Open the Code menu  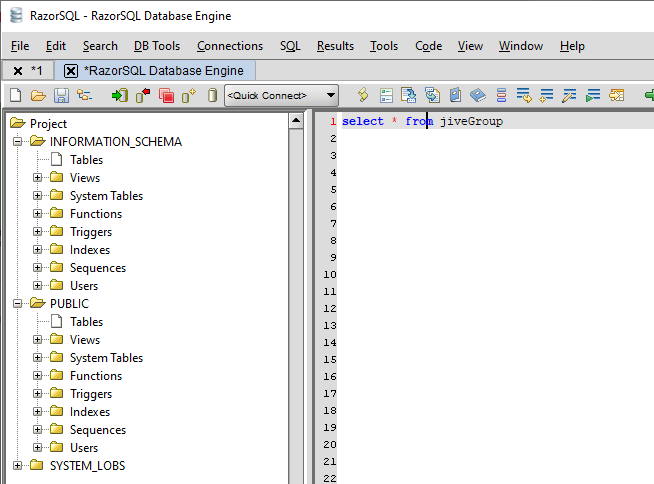[428, 46]
